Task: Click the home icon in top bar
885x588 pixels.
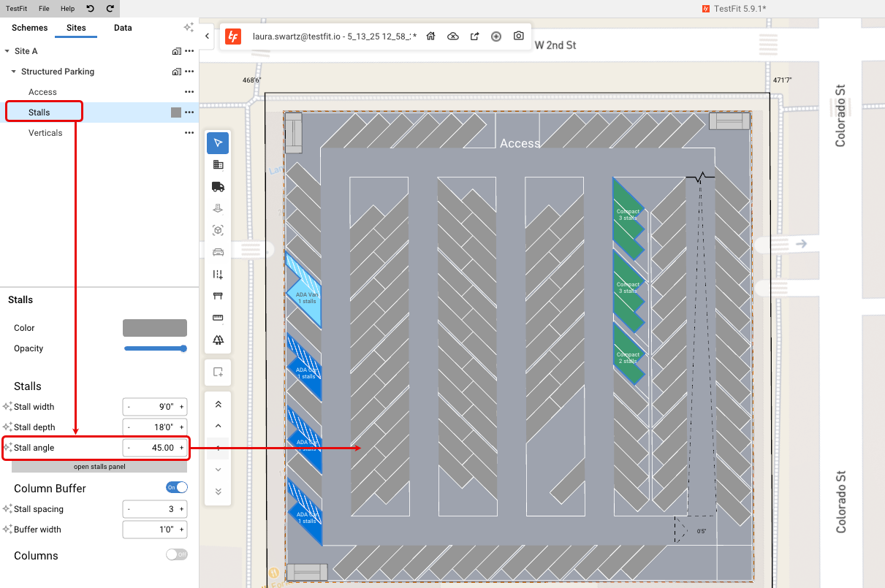Action: pyautogui.click(x=431, y=36)
